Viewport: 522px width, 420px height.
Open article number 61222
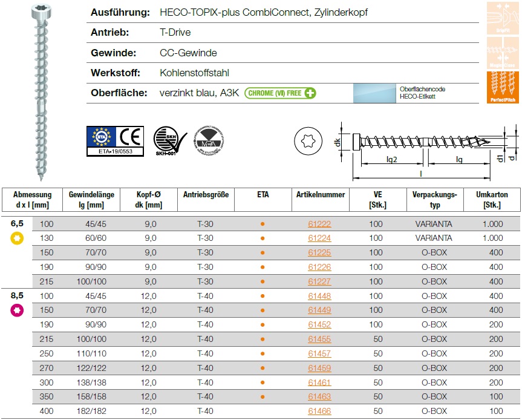pyautogui.click(x=319, y=224)
